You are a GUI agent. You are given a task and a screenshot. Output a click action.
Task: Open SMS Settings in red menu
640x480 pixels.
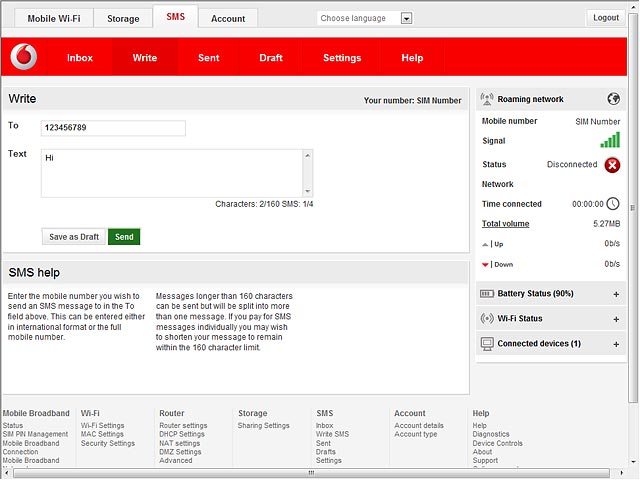coord(342,58)
